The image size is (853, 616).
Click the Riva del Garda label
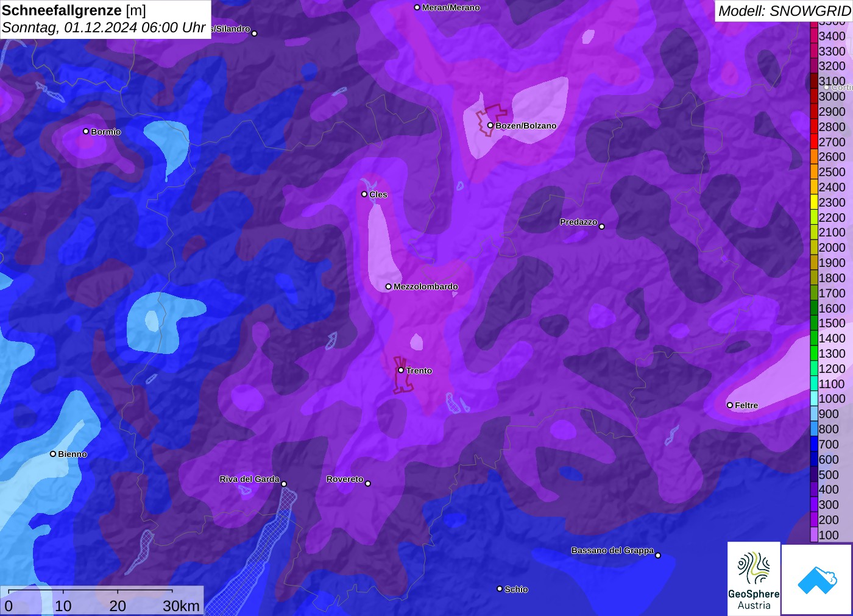pyautogui.click(x=249, y=479)
